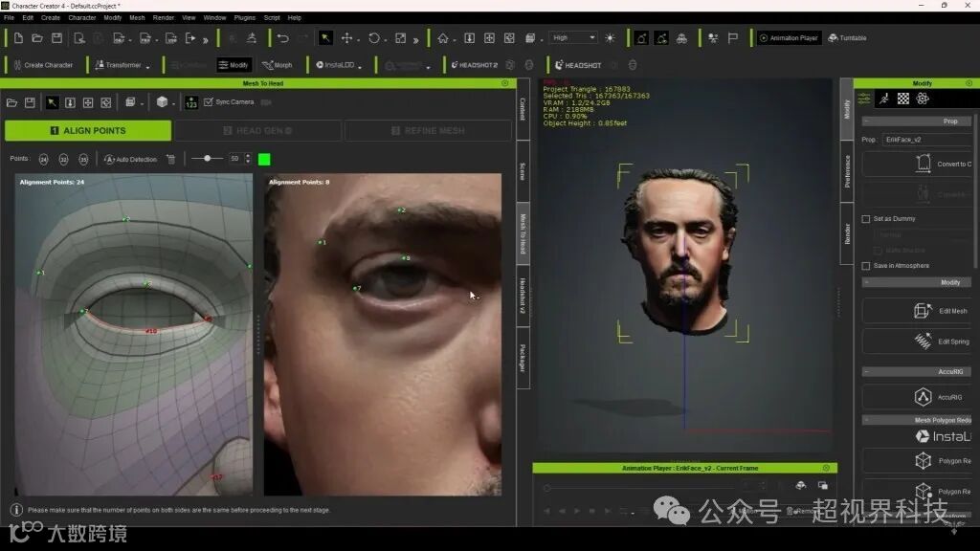Click the green point color swatch
The width and height of the screenshot is (980, 551).
(x=264, y=160)
